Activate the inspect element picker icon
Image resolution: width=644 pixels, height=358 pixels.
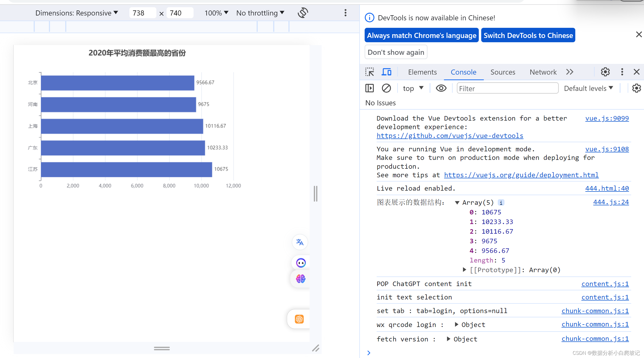tap(370, 72)
